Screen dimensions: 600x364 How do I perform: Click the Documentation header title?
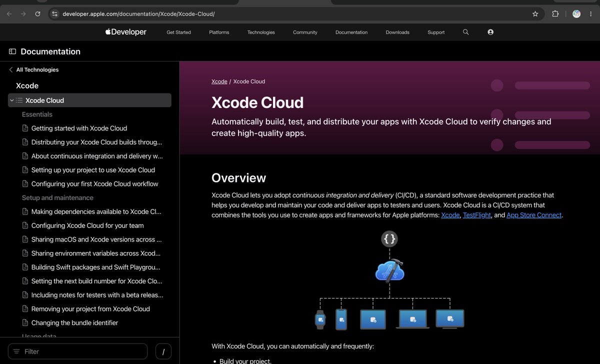[50, 51]
